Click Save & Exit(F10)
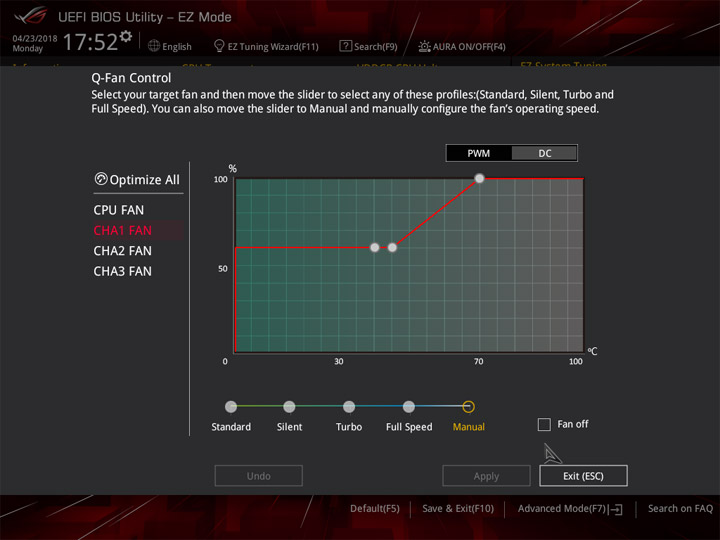The height and width of the screenshot is (540, 720). point(458,509)
